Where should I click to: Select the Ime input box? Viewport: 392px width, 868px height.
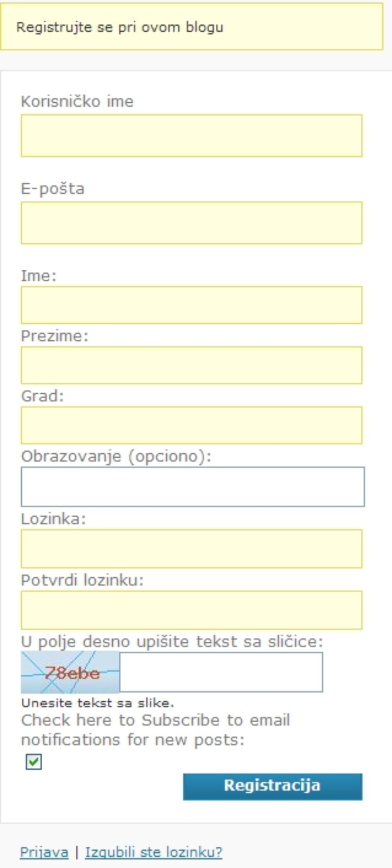pos(191,305)
